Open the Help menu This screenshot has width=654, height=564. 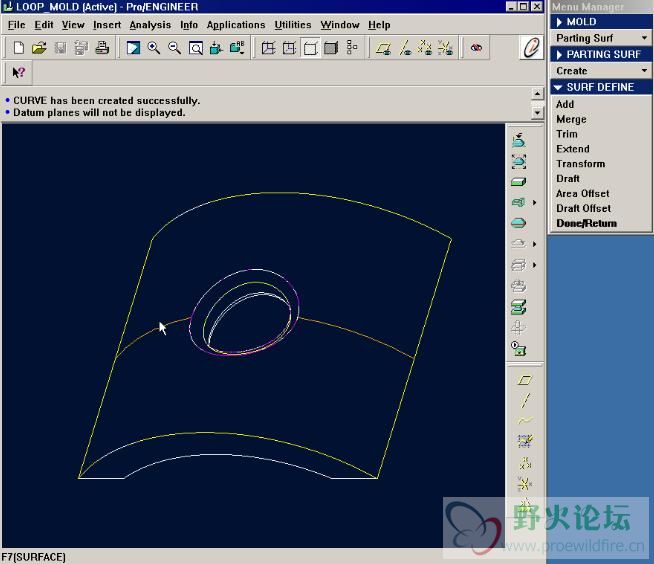(x=379, y=25)
